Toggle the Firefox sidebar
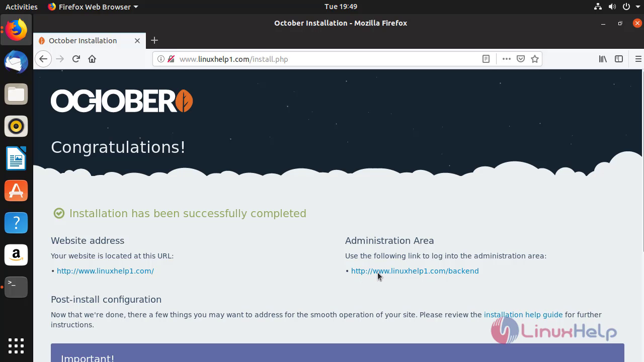Viewport: 644px width, 362px height. 619,59
